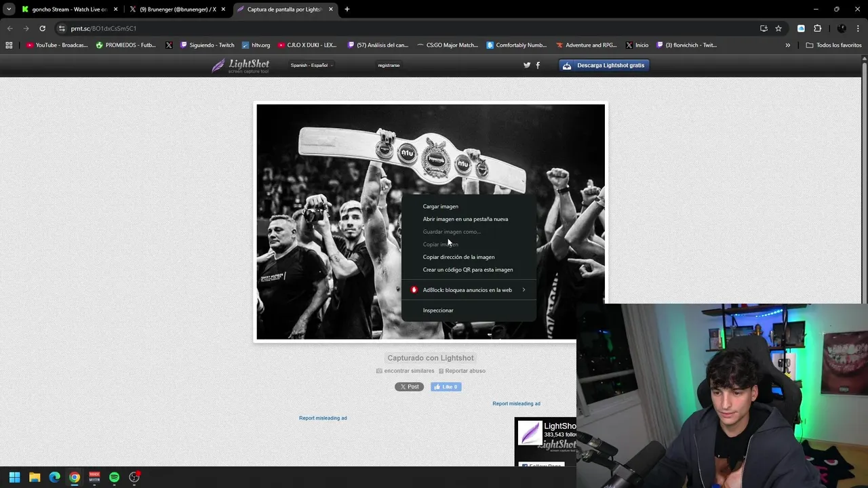The width and height of the screenshot is (868, 488).
Task: Open Spotify from taskbar
Action: point(114,477)
